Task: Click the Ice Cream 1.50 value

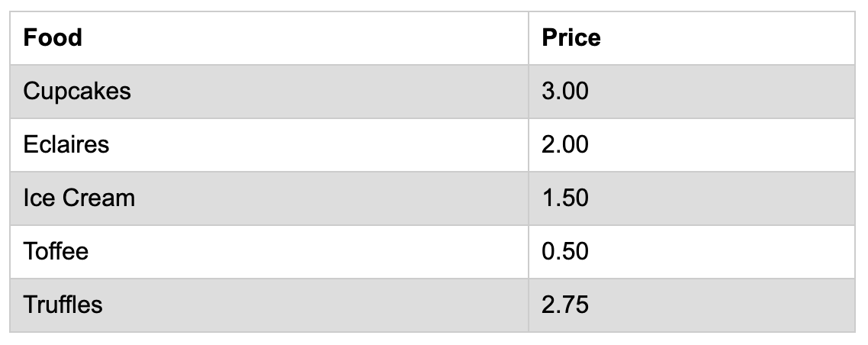Action: pyautogui.click(x=565, y=198)
